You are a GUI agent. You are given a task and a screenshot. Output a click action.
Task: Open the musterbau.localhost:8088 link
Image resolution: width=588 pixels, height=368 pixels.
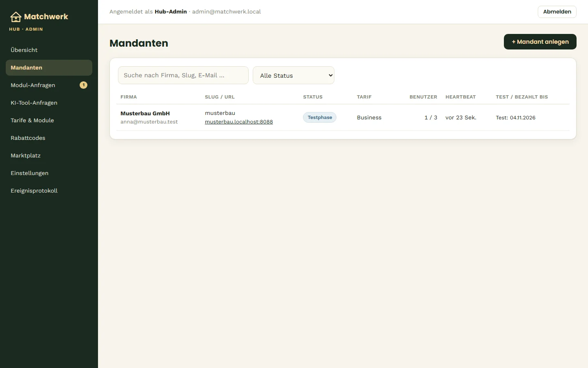coord(239,122)
